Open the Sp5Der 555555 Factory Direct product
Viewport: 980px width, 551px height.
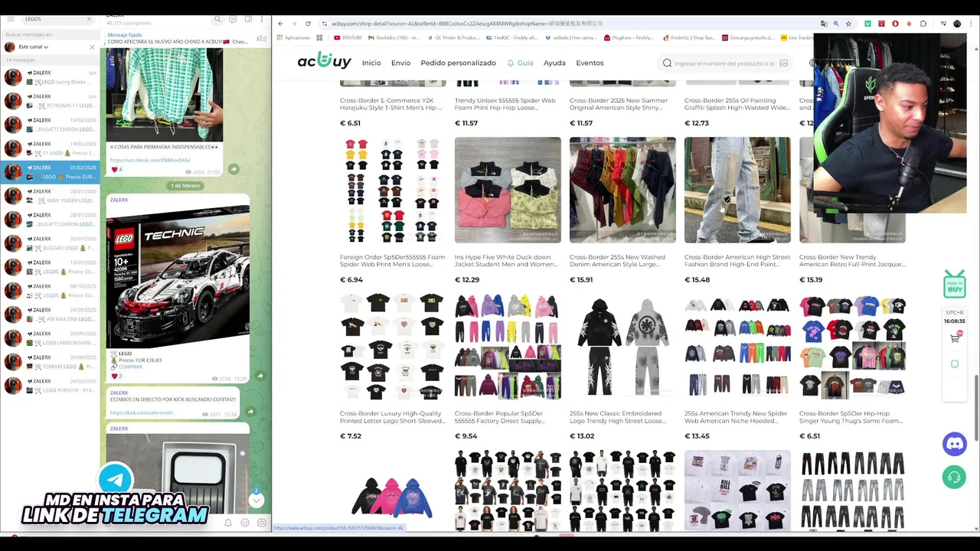508,367
